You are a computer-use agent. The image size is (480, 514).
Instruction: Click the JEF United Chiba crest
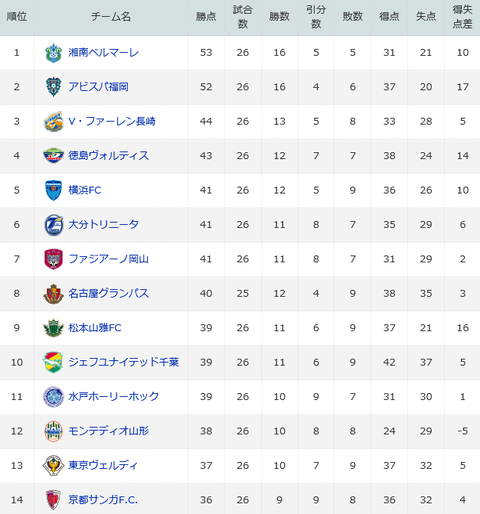(x=53, y=362)
